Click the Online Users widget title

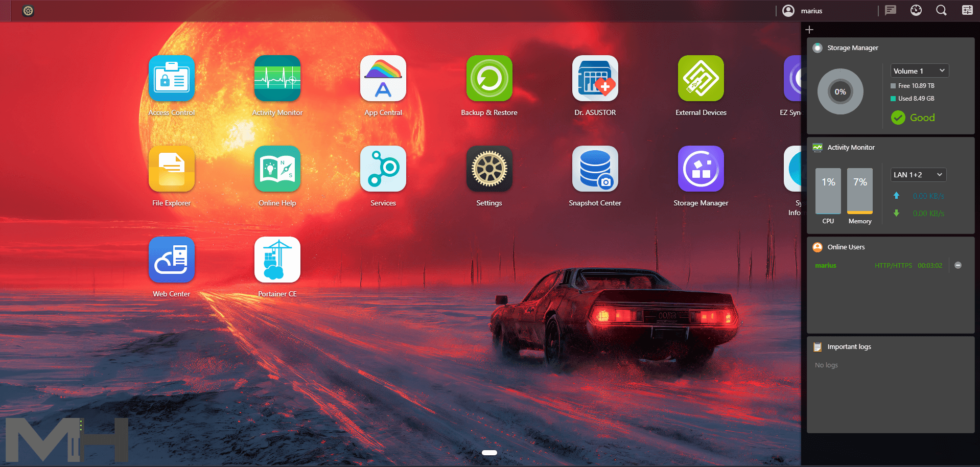tap(846, 247)
